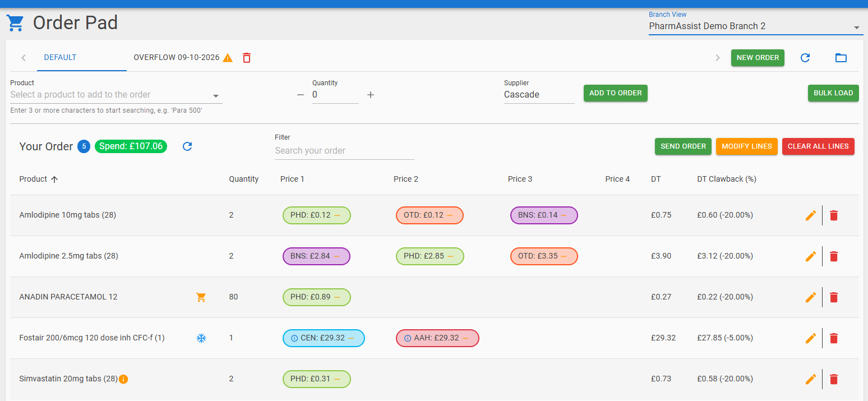Click the CLEAR ALL LINES button
This screenshot has height=401, width=868.
pos(818,146)
